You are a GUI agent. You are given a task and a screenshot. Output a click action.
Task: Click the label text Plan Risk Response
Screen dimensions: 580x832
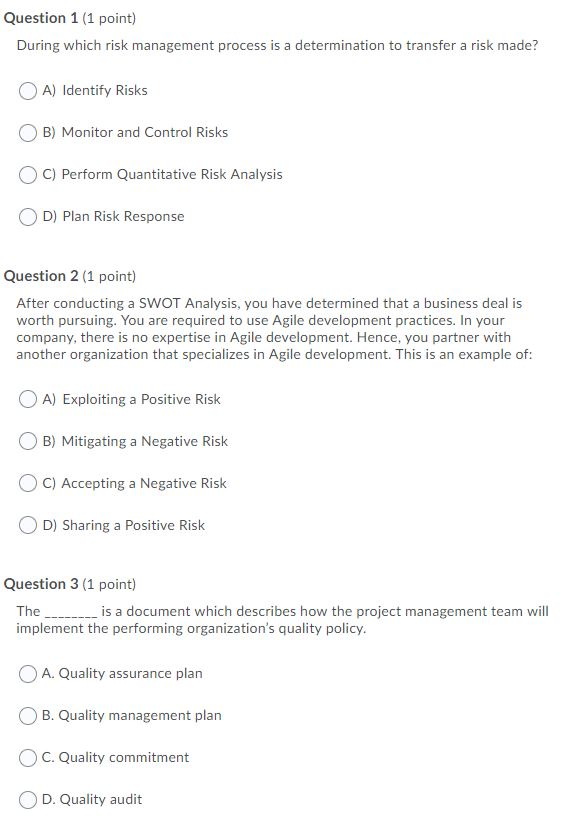[122, 216]
